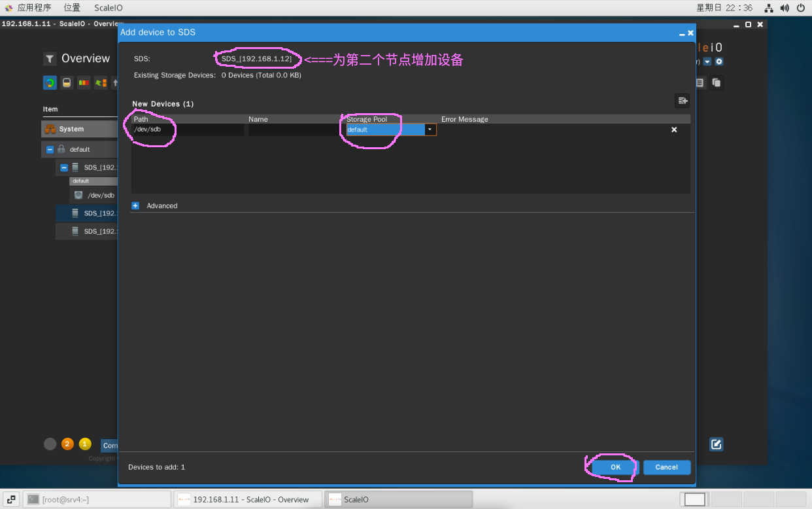Image resolution: width=812 pixels, height=509 pixels.
Task: Click the 'Devices to add: 1' status text
Action: (x=157, y=467)
